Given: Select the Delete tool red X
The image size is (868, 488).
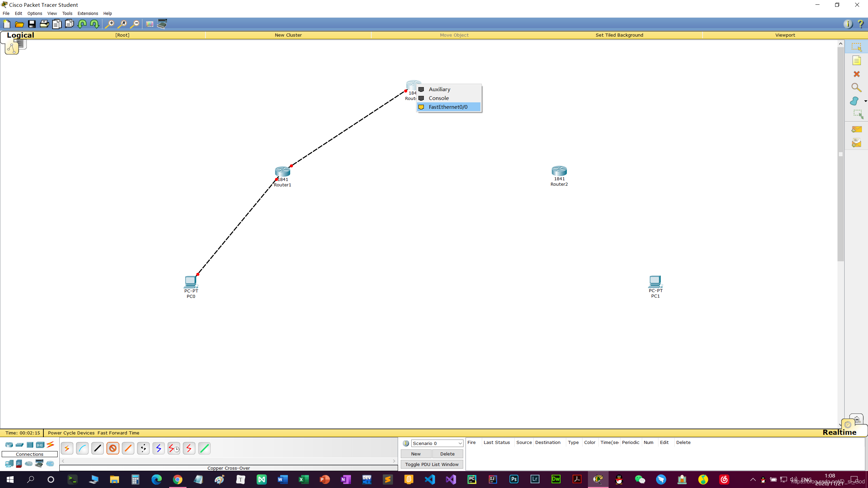Looking at the screenshot, I should click(856, 74).
